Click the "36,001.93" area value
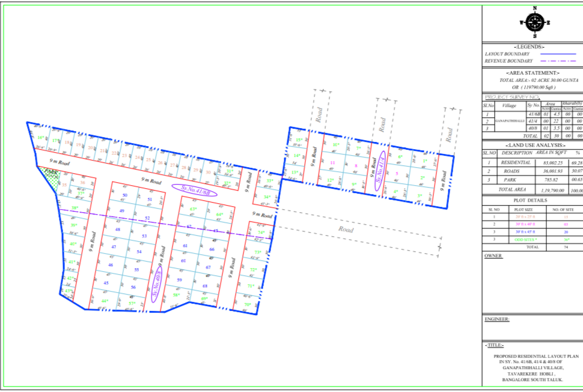Screen dimensions: 583x392 (553, 171)
